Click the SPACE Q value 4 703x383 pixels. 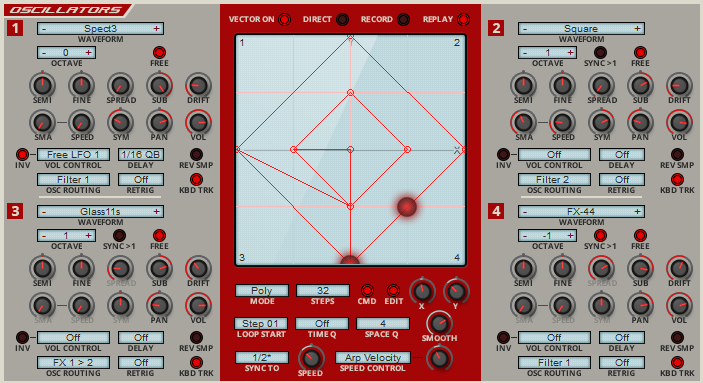pos(382,323)
